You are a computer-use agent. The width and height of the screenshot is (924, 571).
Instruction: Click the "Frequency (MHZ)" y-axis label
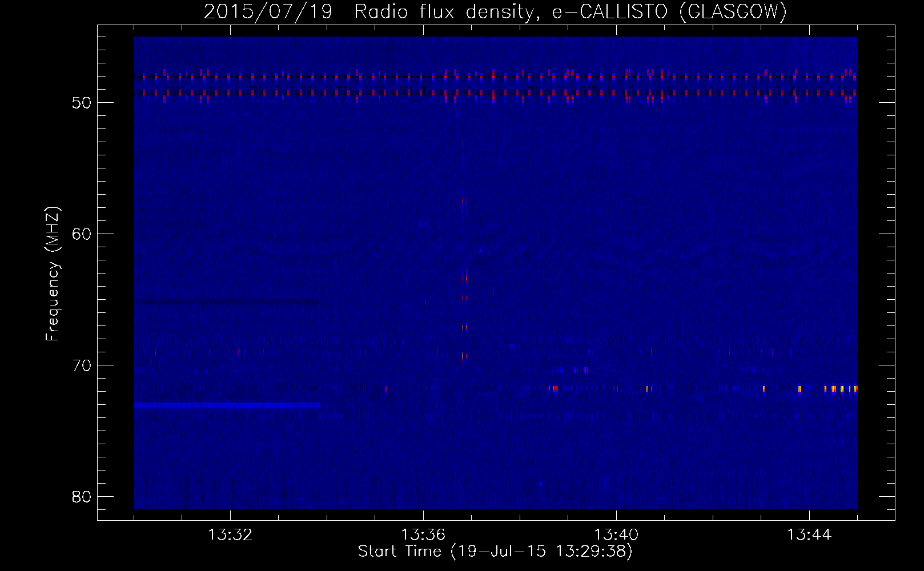point(53,274)
